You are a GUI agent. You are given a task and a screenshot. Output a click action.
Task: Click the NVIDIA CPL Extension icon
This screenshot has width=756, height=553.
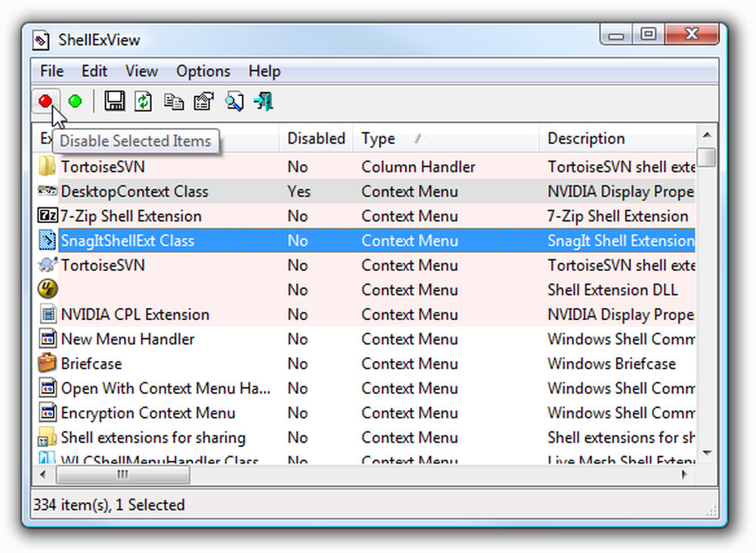(47, 314)
